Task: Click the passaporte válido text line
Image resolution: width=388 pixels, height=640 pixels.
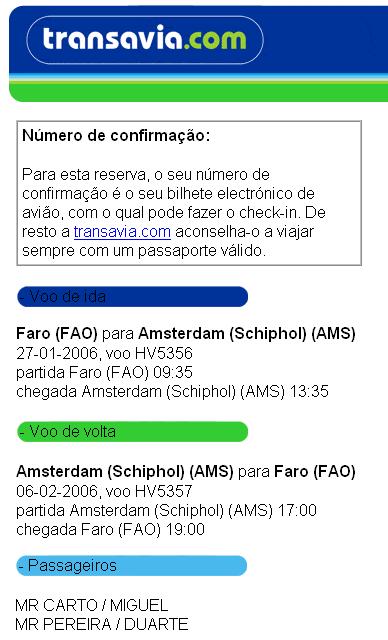Action: click(x=144, y=251)
